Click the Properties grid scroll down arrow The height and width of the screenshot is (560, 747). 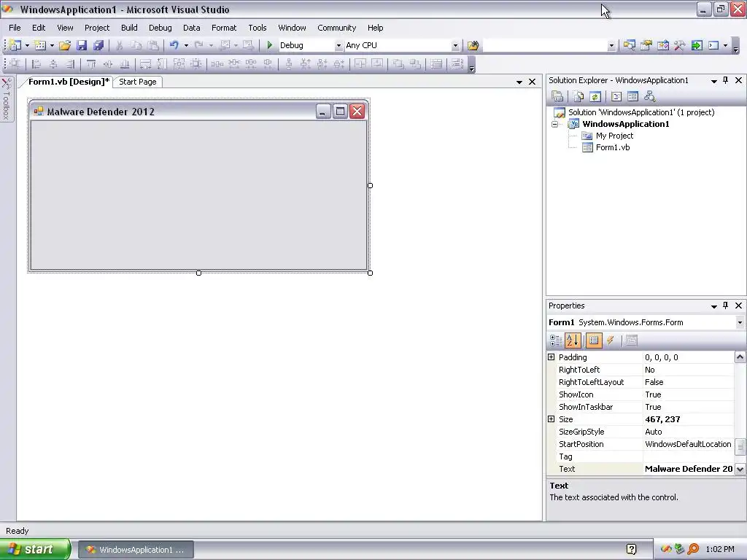point(740,469)
